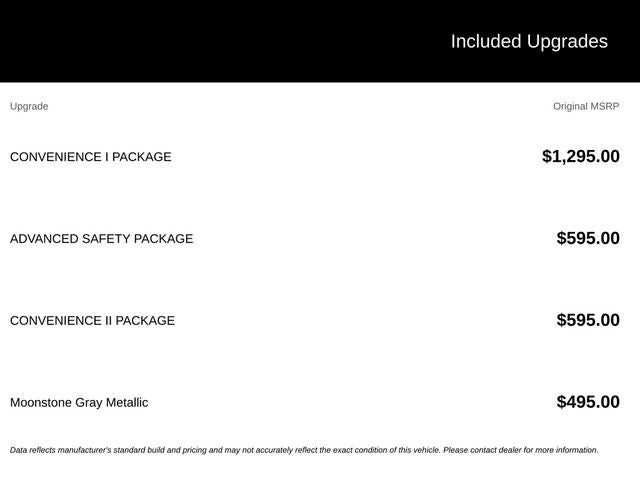
Task: Click the word MSRP in the column header
Action: 605,106
